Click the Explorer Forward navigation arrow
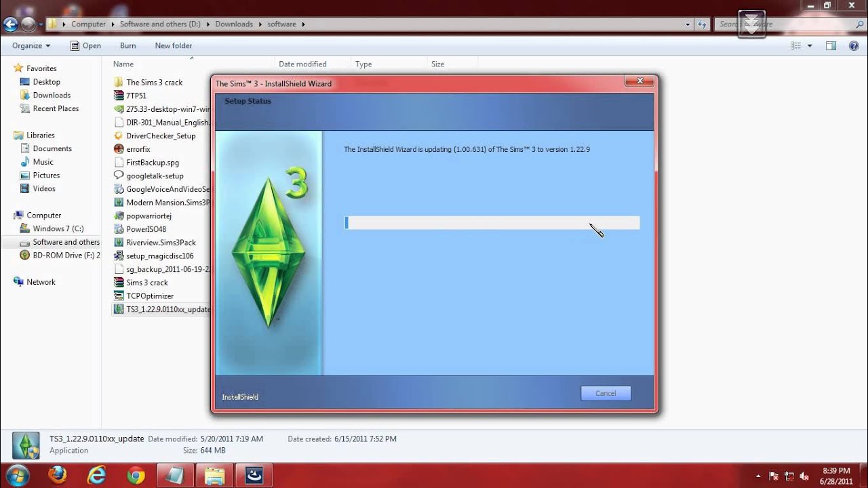The height and width of the screenshot is (488, 868). click(x=28, y=24)
